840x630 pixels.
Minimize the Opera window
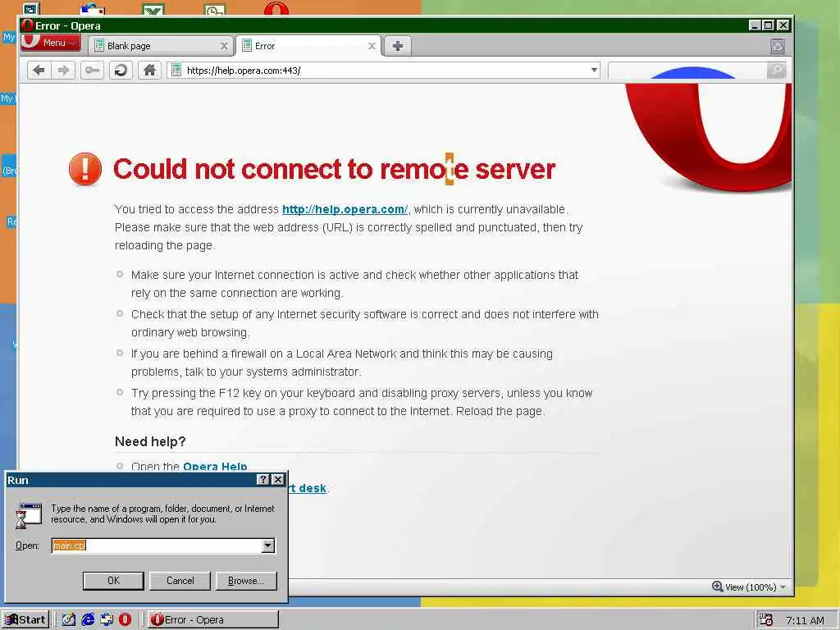coord(755,25)
